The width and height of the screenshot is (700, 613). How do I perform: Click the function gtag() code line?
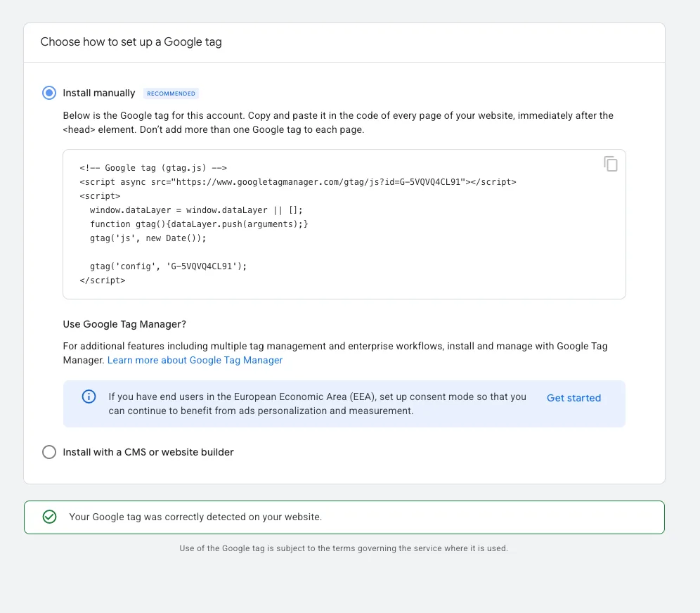[199, 224]
